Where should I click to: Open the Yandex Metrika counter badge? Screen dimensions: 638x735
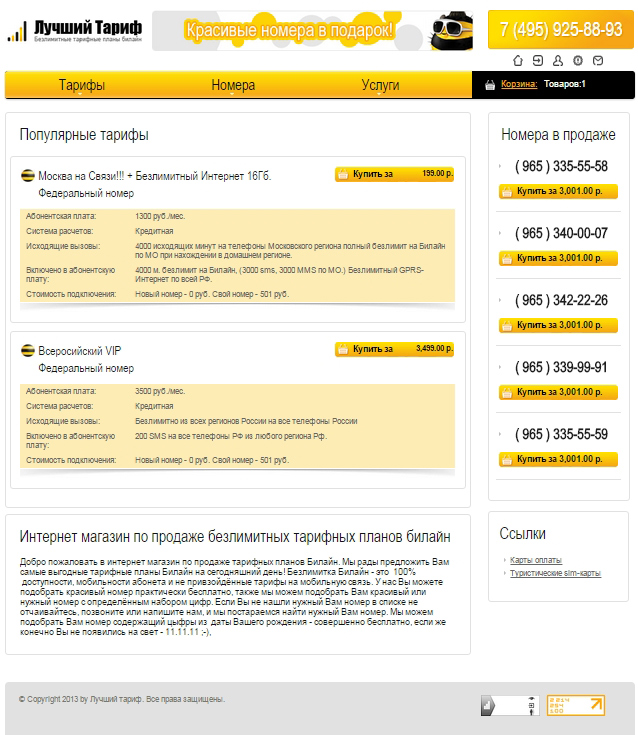pyautogui.click(x=510, y=705)
